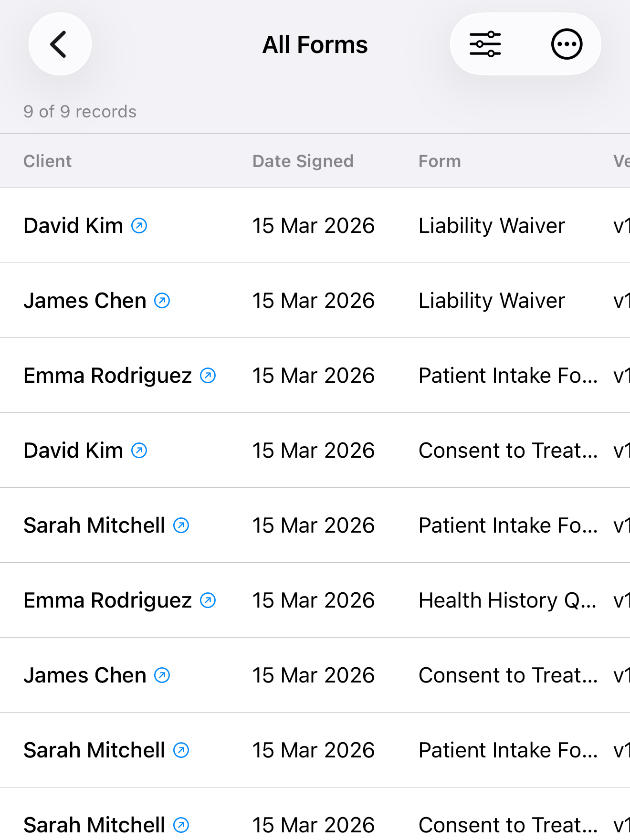Image resolution: width=630 pixels, height=840 pixels.
Task: Open David Kim's Consent to Treat link icon
Action: tap(139, 450)
